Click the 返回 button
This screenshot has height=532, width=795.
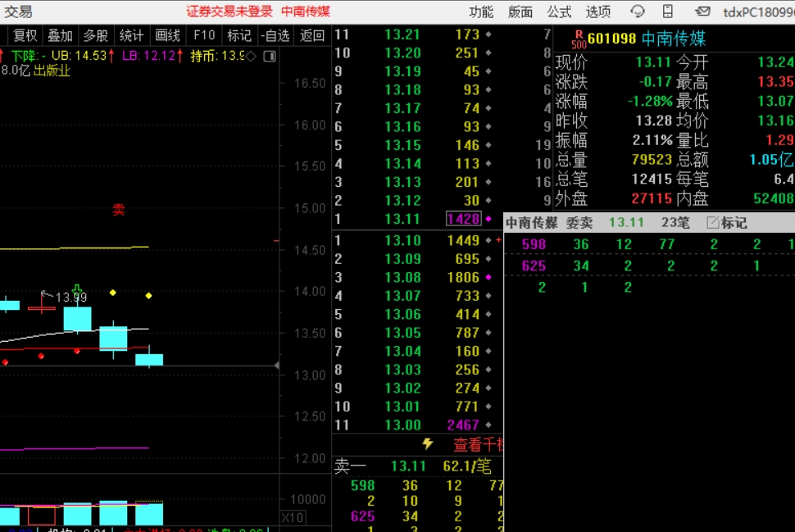tap(311, 35)
